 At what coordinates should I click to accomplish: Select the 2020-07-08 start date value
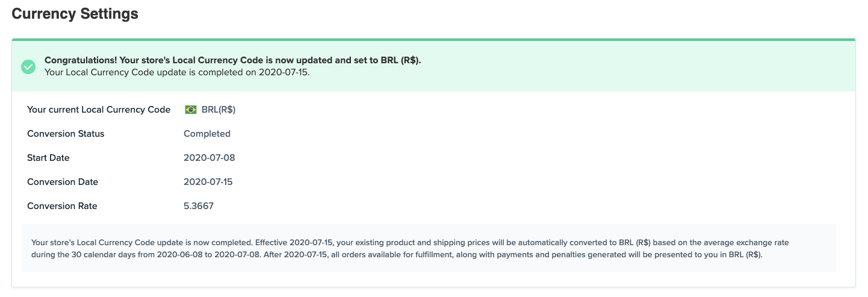[x=209, y=158]
